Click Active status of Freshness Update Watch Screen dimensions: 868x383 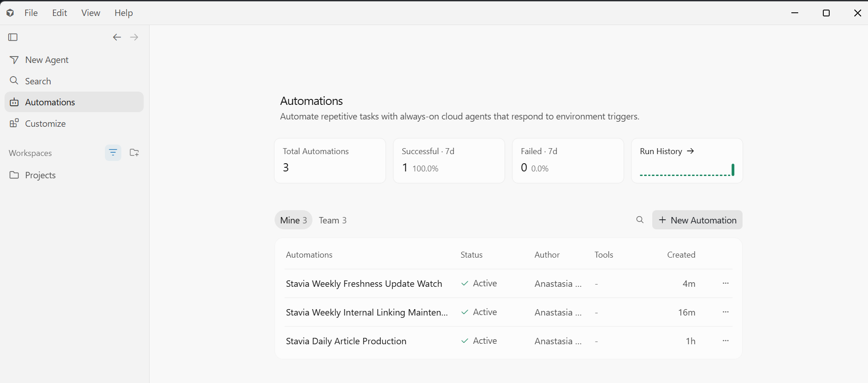(x=479, y=283)
